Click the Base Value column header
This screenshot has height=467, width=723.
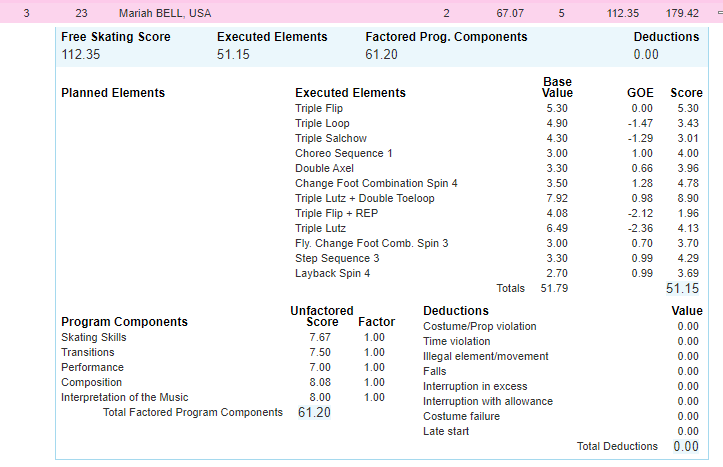[x=557, y=87]
